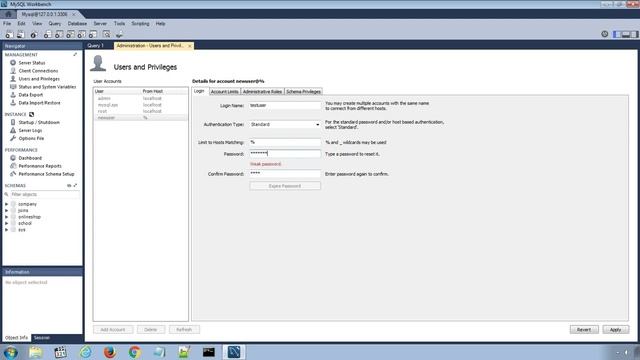Create new function toolbar icon

click(93, 35)
